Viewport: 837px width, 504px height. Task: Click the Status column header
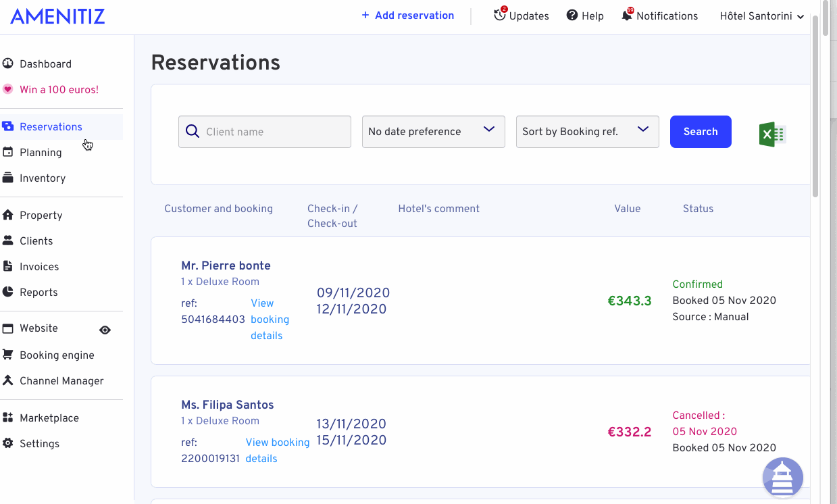click(698, 209)
